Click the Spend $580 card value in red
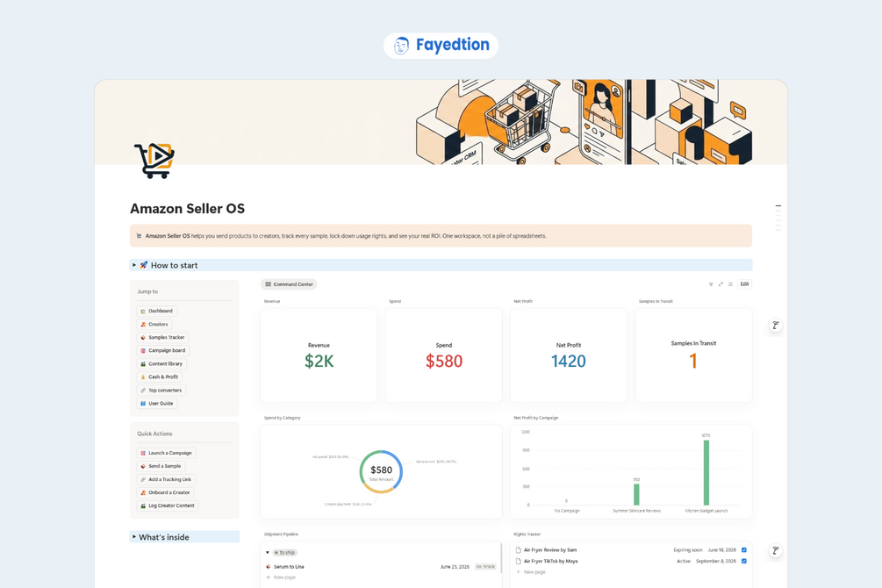 (x=444, y=362)
